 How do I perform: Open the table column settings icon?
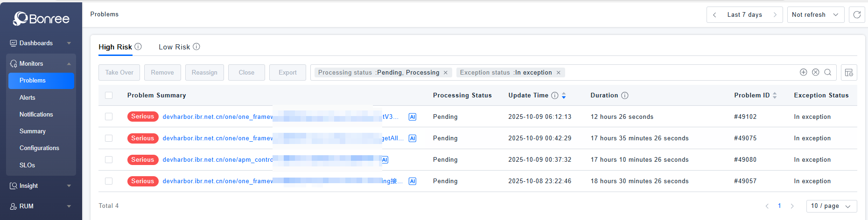tap(849, 72)
